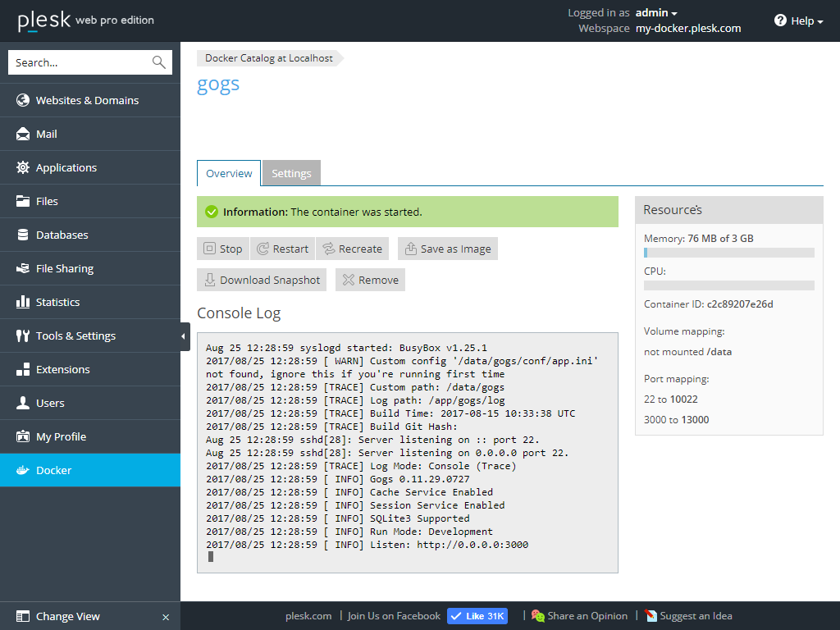The image size is (840, 630).
Task: Click the Applications gear icon
Action: 22,167
